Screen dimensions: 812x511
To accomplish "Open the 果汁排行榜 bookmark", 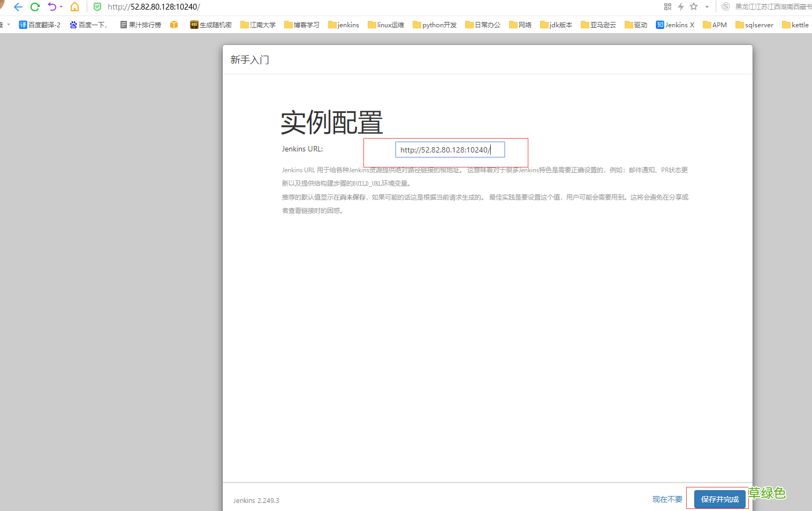I will pyautogui.click(x=140, y=25).
